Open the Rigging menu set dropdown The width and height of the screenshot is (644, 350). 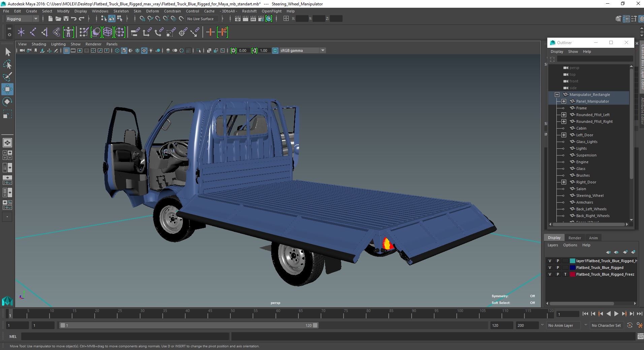pos(22,19)
